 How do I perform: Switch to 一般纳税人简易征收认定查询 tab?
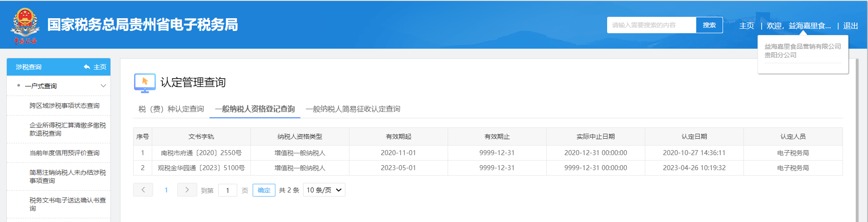coord(353,109)
